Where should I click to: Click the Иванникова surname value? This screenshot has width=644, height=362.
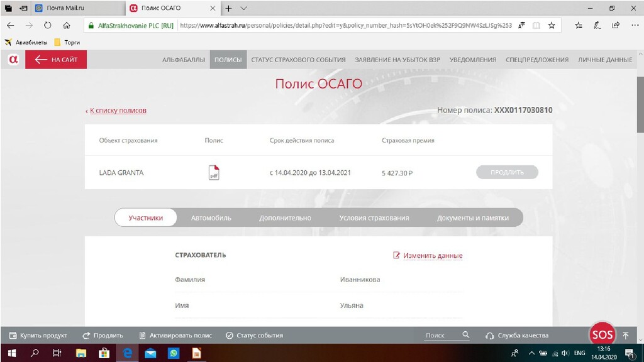tap(360, 280)
